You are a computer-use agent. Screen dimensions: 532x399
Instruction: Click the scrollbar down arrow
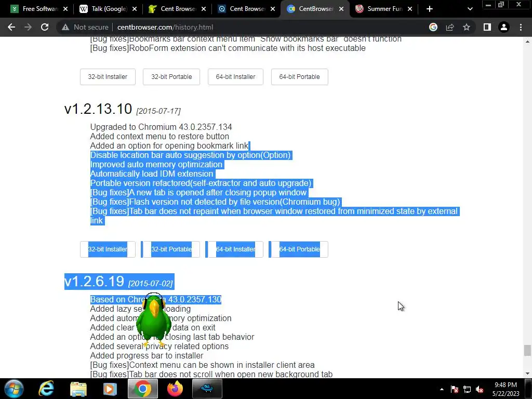(x=527, y=374)
